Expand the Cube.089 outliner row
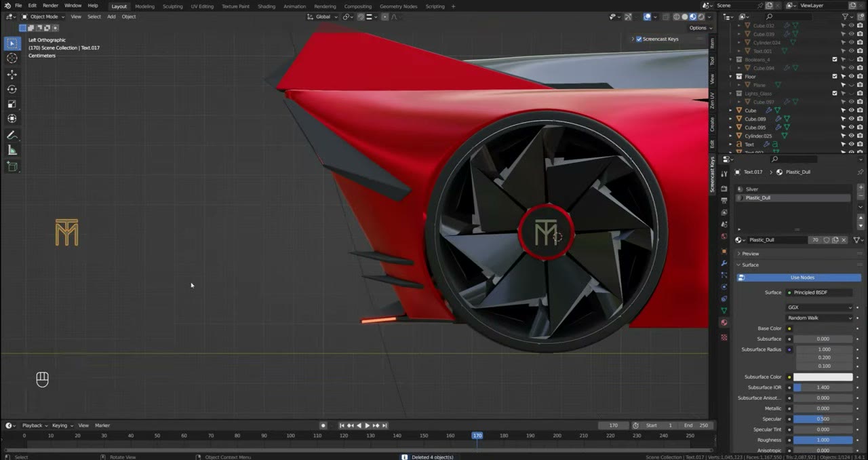This screenshot has width=868, height=460. pyautogui.click(x=732, y=119)
